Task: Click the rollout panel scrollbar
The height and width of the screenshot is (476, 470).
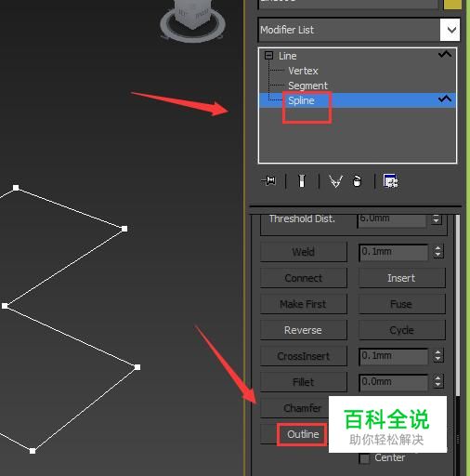Action: [458, 305]
